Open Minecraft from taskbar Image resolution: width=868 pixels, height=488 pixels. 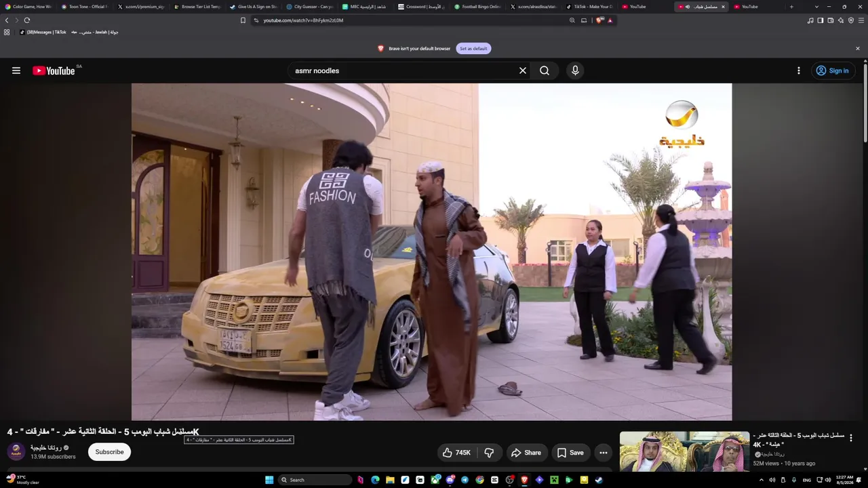pos(554,480)
